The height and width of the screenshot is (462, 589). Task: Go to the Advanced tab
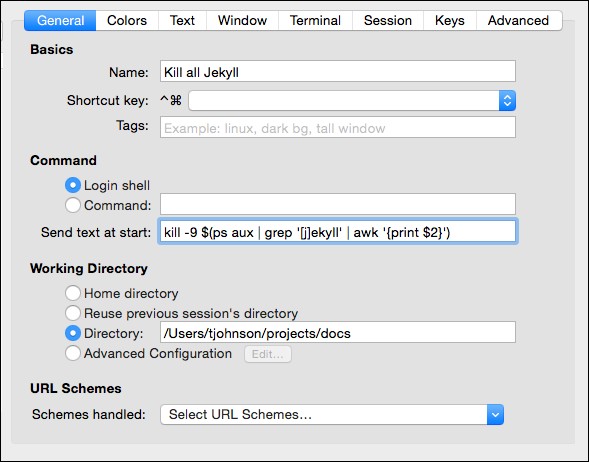519,20
